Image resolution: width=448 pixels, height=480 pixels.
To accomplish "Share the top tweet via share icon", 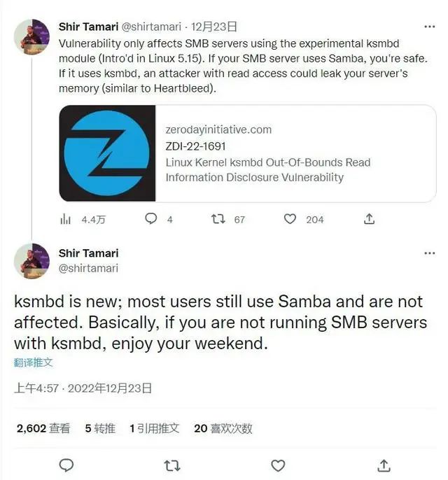I will click(369, 219).
